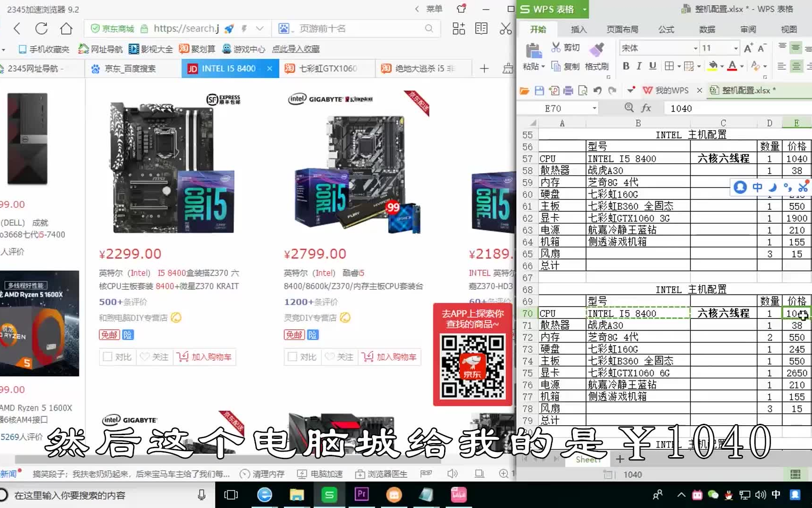
Task: Check 对比 box for ¥2299 product
Action: 107,357
